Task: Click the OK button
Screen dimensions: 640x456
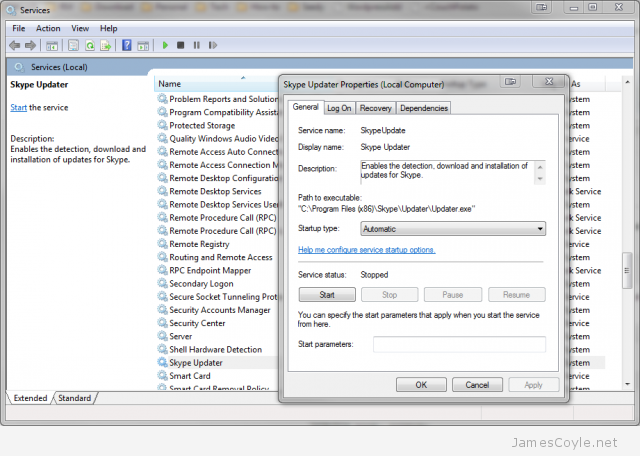Action: coord(421,385)
